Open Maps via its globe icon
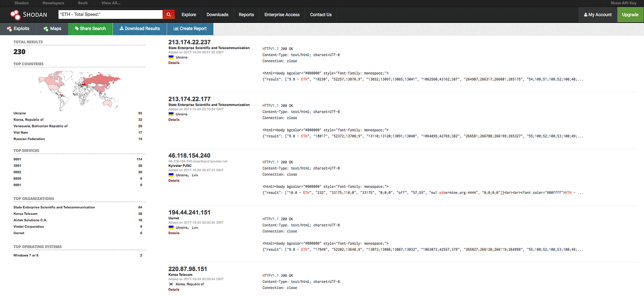The image size is (644, 297). pos(46,29)
